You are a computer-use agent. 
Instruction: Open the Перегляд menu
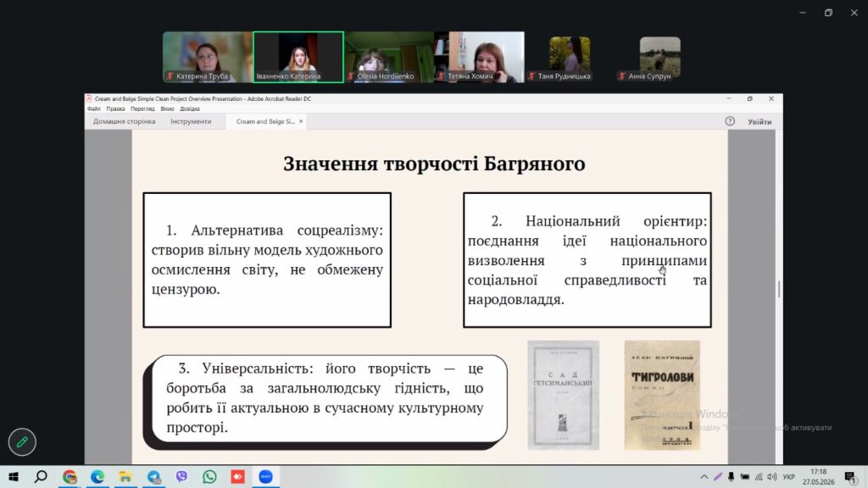tap(142, 109)
